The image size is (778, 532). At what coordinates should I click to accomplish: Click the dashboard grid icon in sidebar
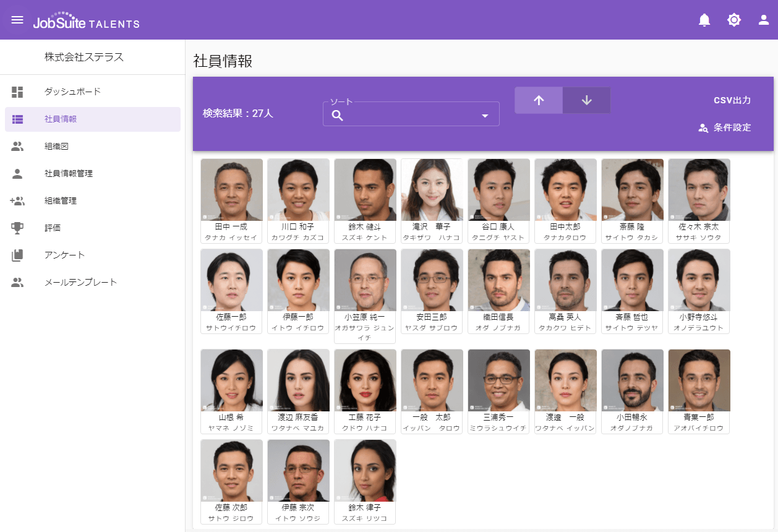pos(17,92)
